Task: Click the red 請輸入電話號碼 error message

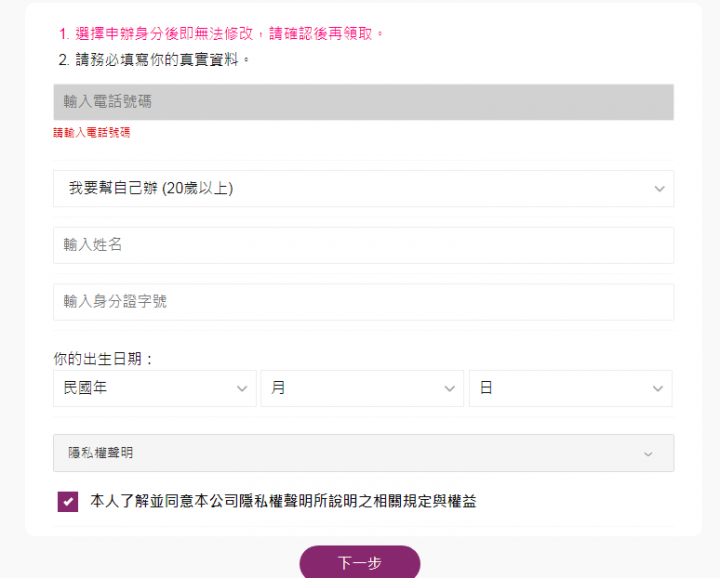Action: point(92,133)
